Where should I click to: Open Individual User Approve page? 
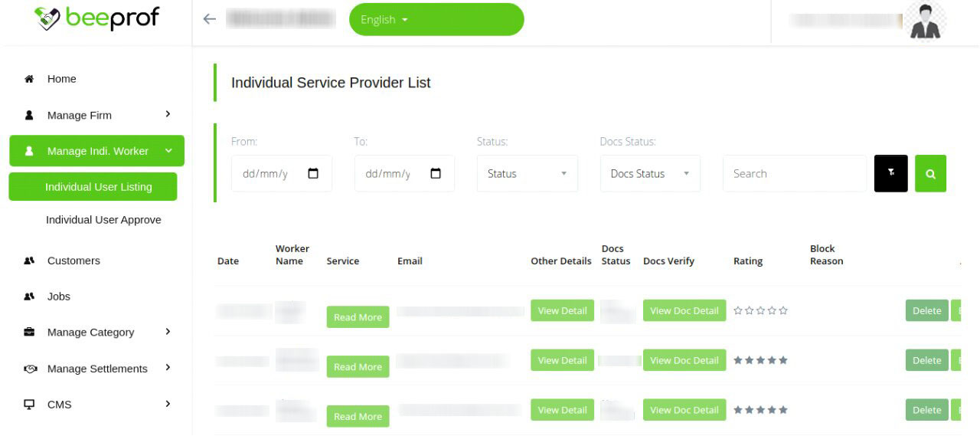click(103, 220)
